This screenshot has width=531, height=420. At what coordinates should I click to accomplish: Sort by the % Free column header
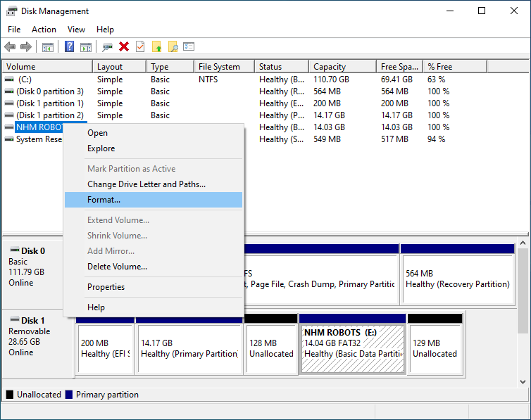click(455, 67)
